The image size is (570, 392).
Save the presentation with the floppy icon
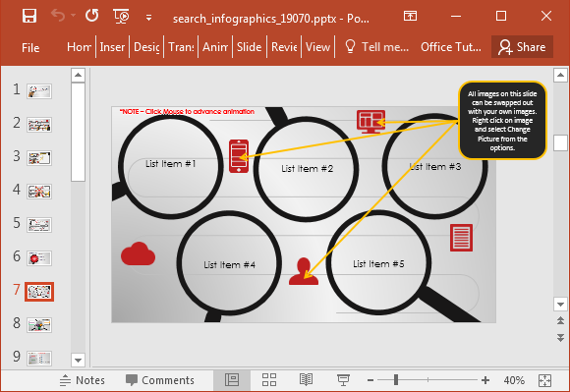tap(29, 16)
